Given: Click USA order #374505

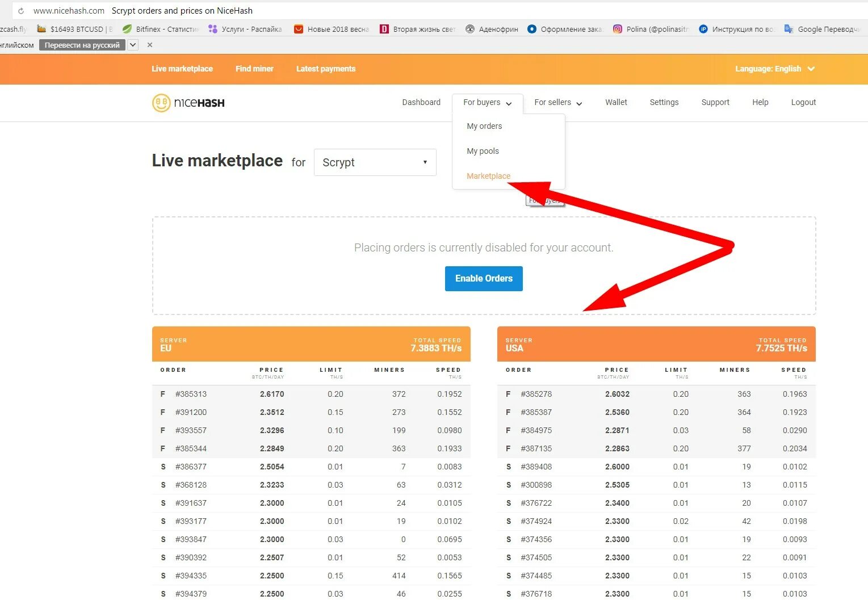Looking at the screenshot, I should [656, 557].
